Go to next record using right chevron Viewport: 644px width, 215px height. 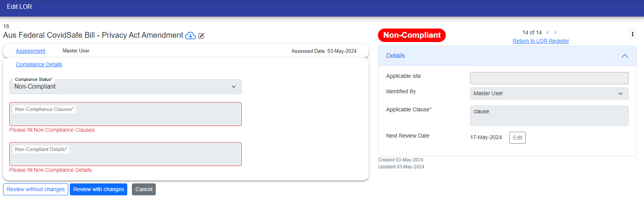tap(555, 33)
